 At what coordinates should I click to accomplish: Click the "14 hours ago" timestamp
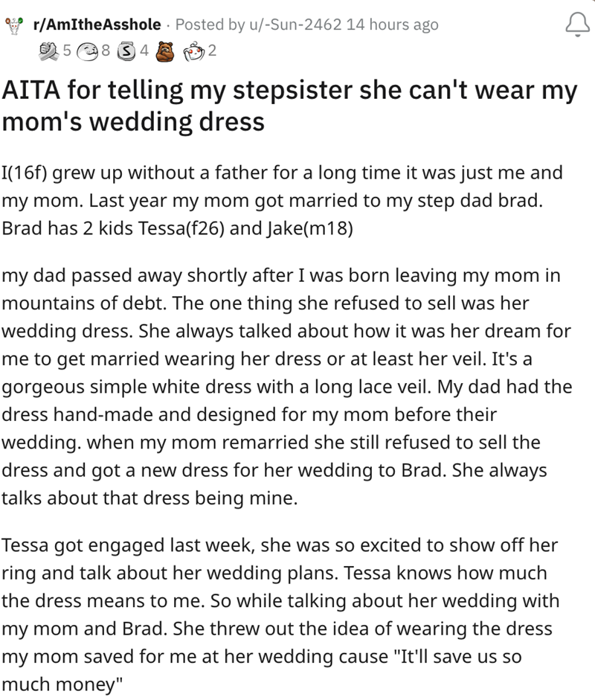(393, 25)
